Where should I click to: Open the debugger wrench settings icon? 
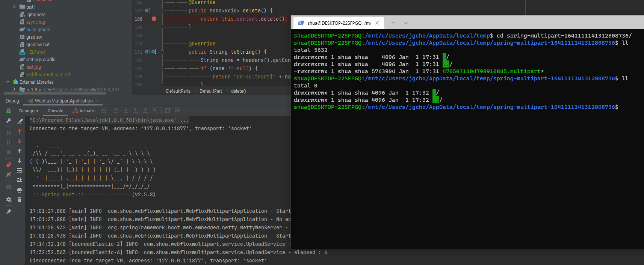coord(9,120)
